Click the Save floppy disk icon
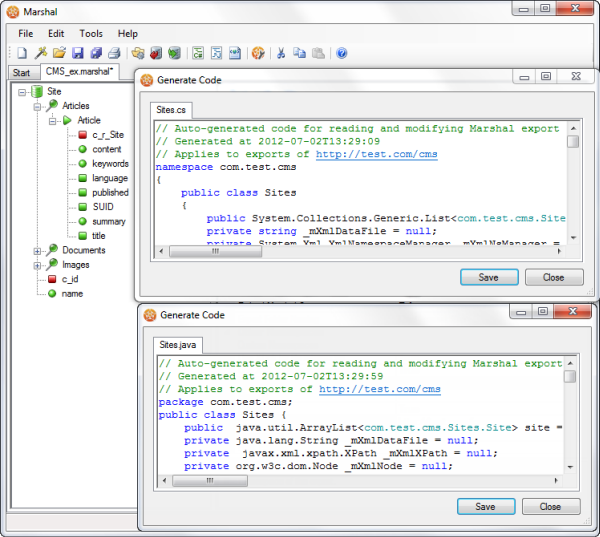Screen dimensions: 600x537 [78, 53]
